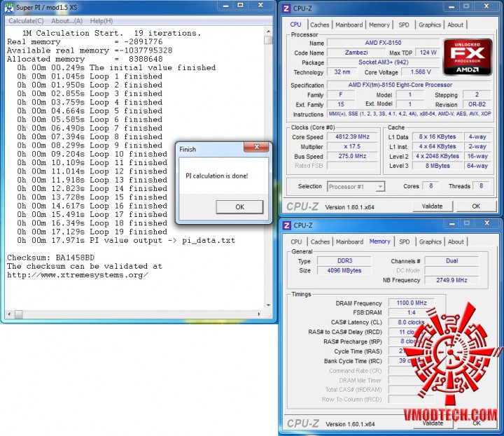Click OK in the upper CPU-Z window
This screenshot has height=436, width=504.
tap(476, 206)
